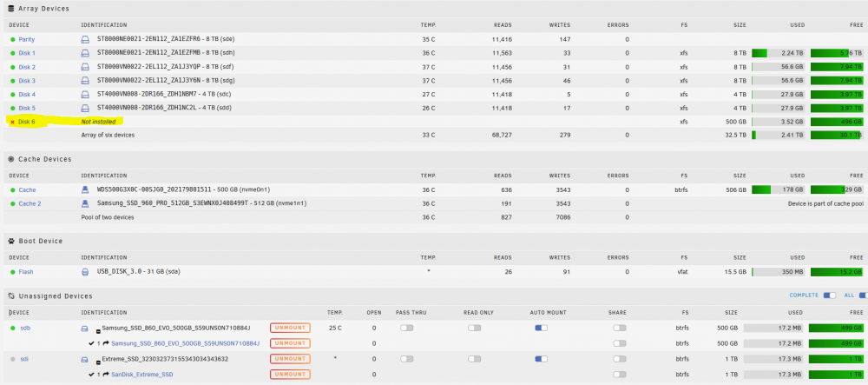Click the drive icon next to Disk 1 identification
The image size is (868, 385).
pos(85,53)
